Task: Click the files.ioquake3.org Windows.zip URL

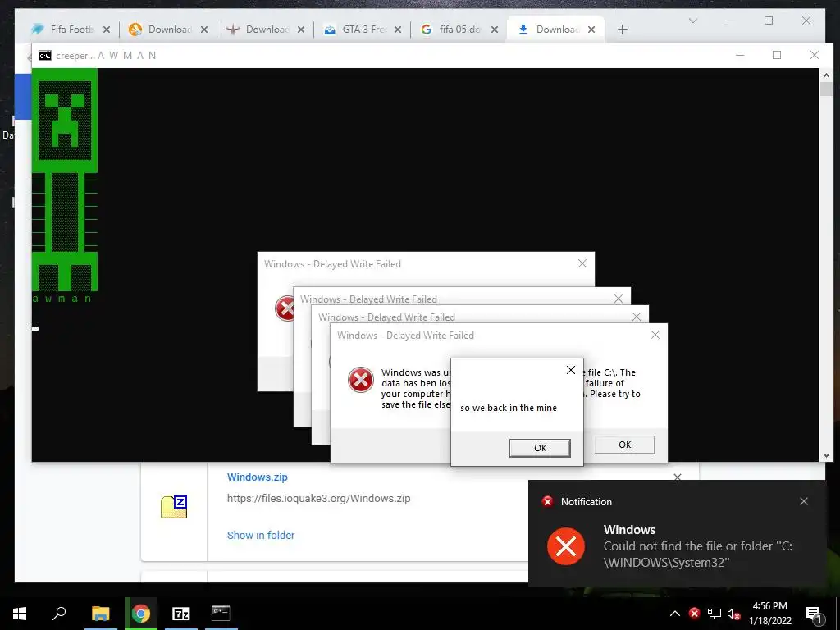Action: 319,498
